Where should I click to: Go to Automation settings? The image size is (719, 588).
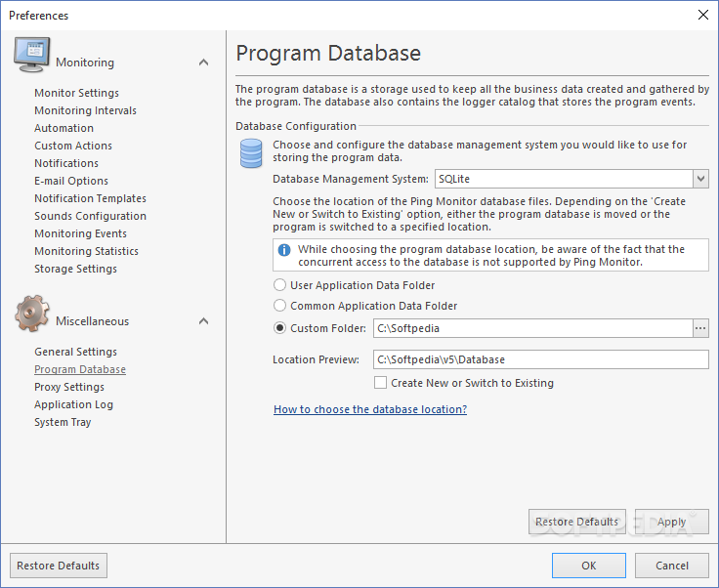click(63, 128)
